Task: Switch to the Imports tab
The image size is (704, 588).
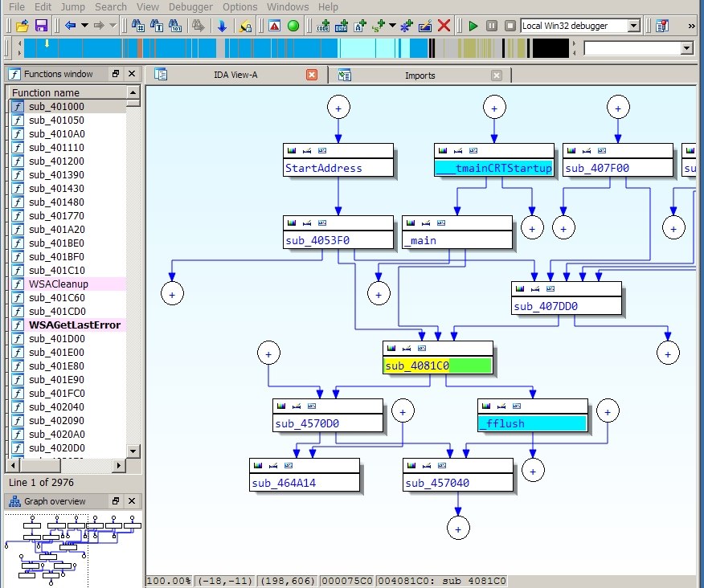Action: [420, 76]
